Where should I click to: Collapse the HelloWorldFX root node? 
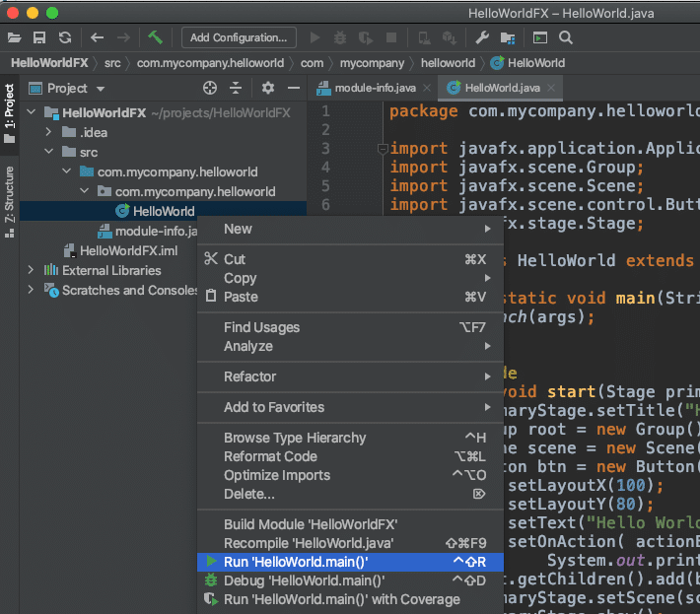coord(32,112)
